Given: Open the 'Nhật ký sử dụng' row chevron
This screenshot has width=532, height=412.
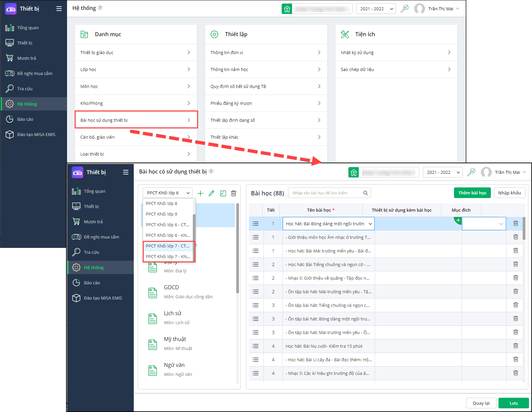Looking at the screenshot, I should point(449,52).
